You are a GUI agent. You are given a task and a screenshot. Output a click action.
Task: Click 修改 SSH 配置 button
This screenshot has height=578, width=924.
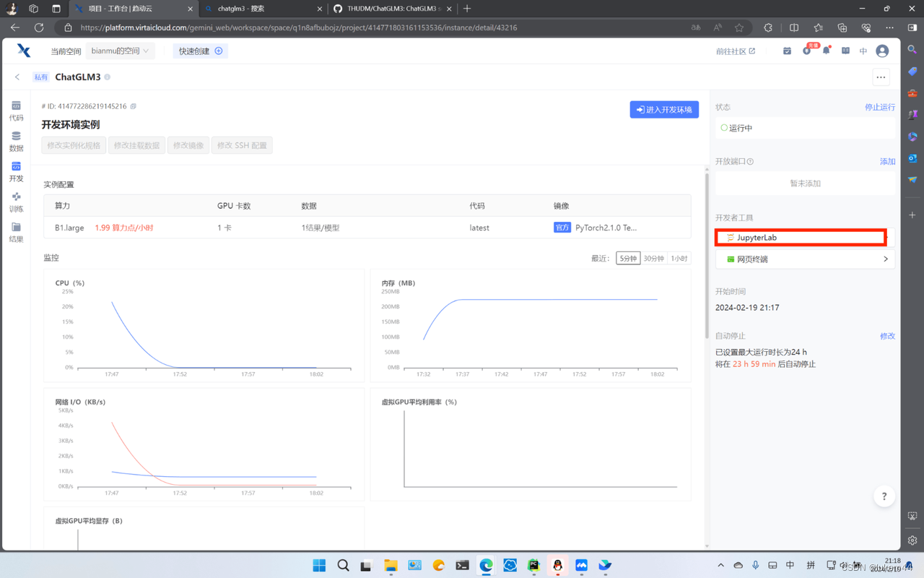click(242, 145)
